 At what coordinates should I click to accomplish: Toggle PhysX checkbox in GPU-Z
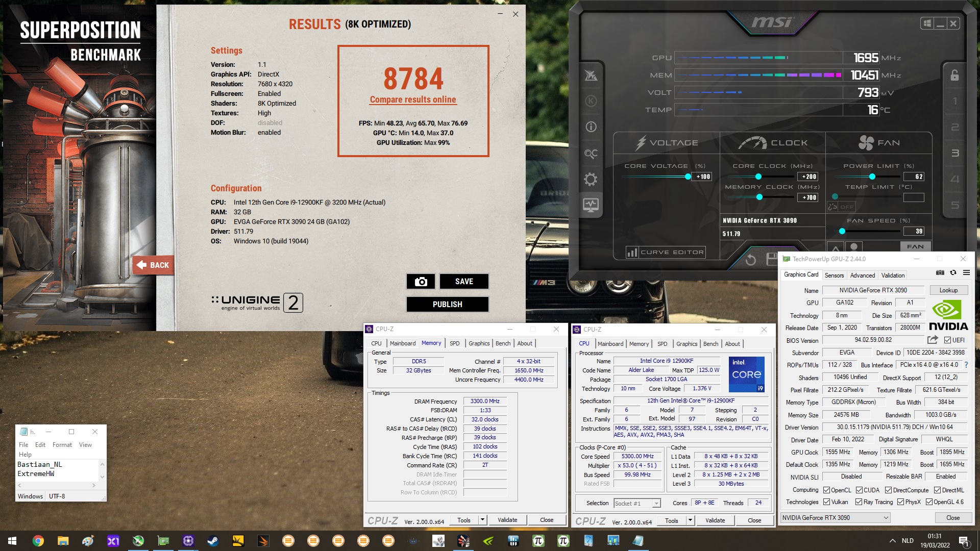(x=900, y=502)
